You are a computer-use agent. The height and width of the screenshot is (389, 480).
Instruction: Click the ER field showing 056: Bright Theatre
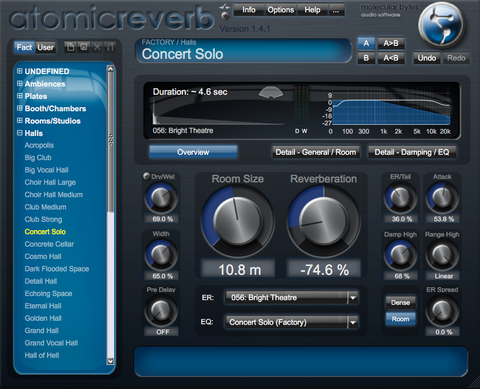287,297
